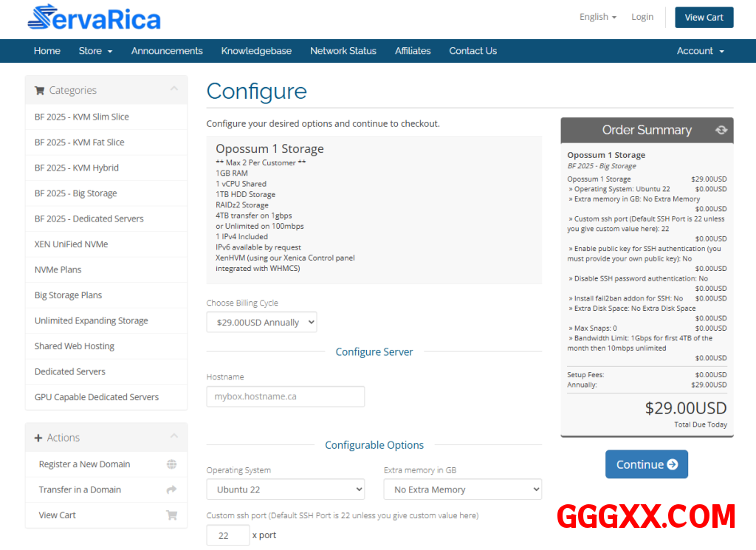The width and height of the screenshot is (756, 550).
Task: Collapse the Actions panel chevron
Action: [x=174, y=437]
